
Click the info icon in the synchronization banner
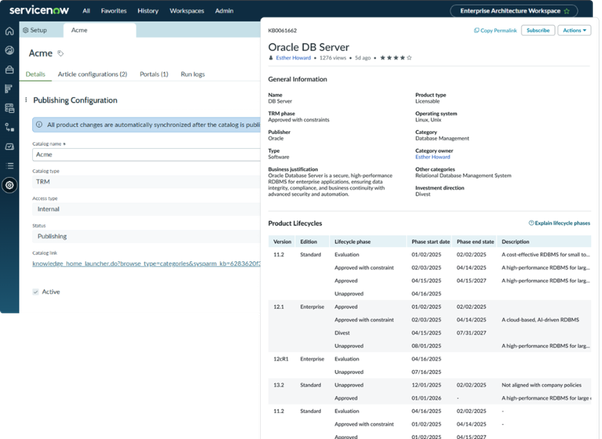[39, 125]
